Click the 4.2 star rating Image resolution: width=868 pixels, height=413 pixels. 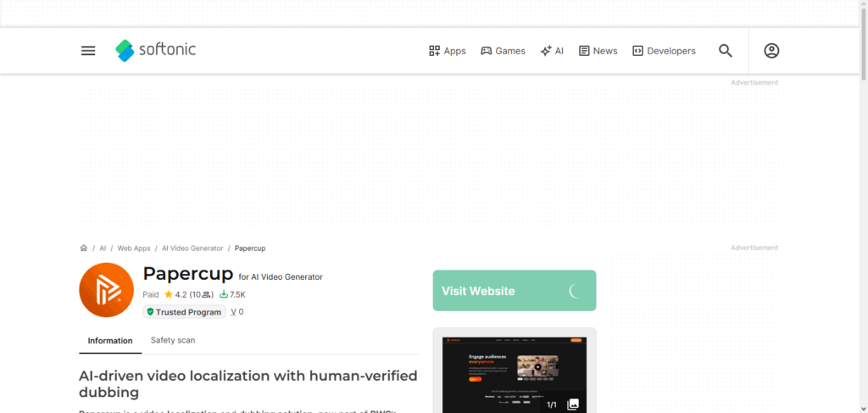[x=189, y=294]
